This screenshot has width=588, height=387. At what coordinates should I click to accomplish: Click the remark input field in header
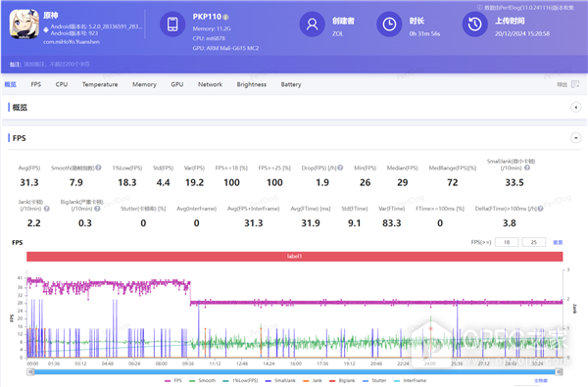click(56, 64)
